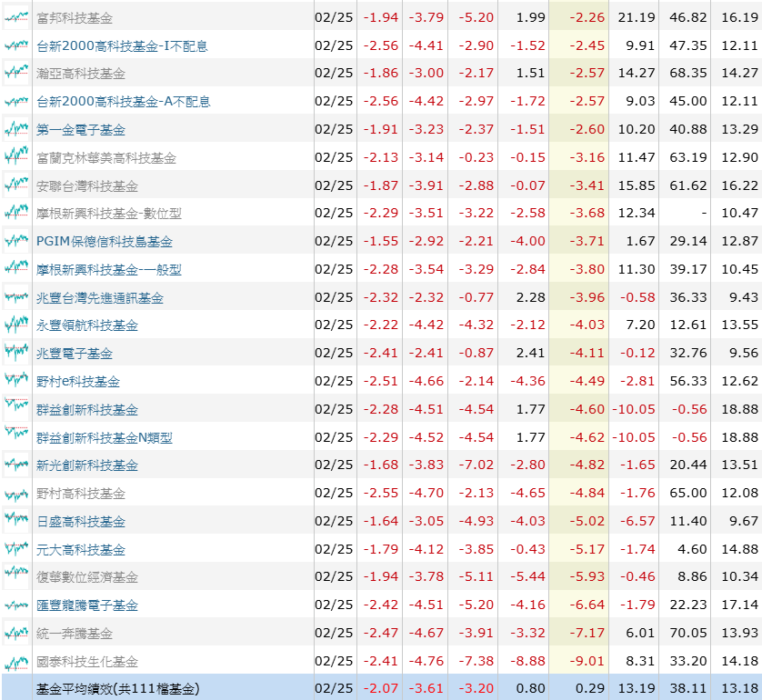Select the 38.11 average performance value
Viewport: 762px width, 700px height.
688,688
